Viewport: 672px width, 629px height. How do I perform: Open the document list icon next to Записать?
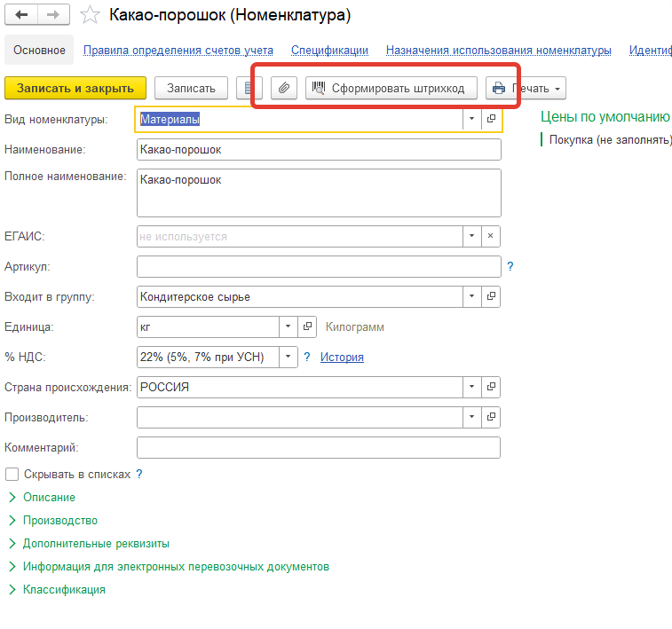point(249,88)
